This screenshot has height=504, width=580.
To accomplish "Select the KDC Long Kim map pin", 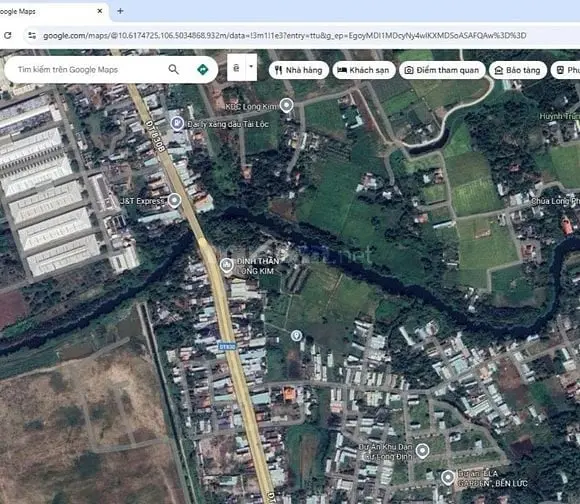I will pos(286,105).
